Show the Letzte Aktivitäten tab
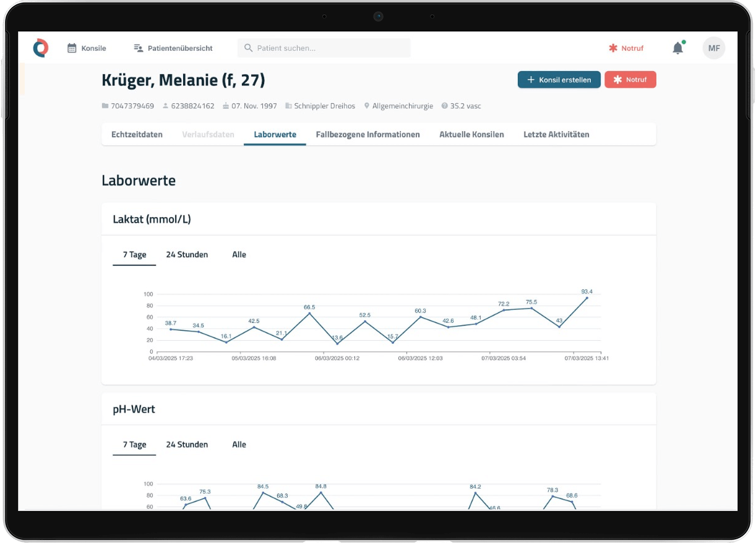Screen dimensions: 756x543 tap(556, 134)
